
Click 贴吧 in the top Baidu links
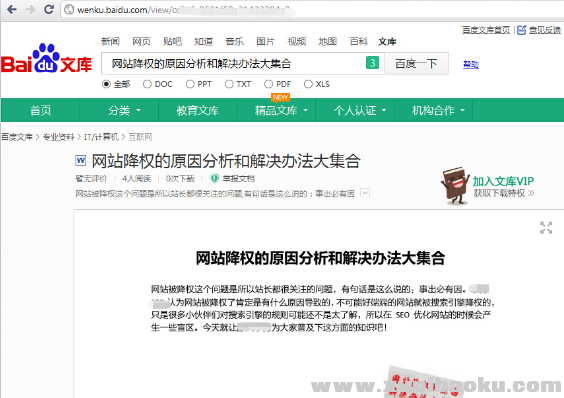(x=172, y=41)
